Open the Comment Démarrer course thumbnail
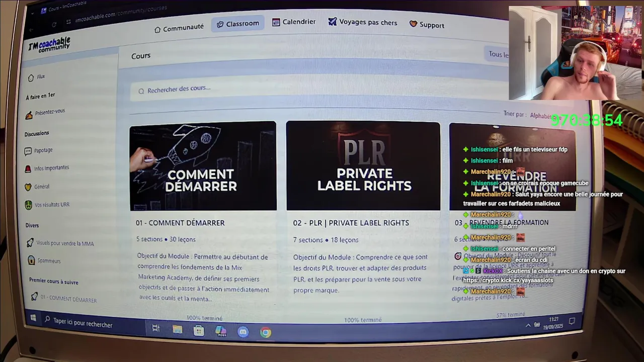 tap(203, 166)
